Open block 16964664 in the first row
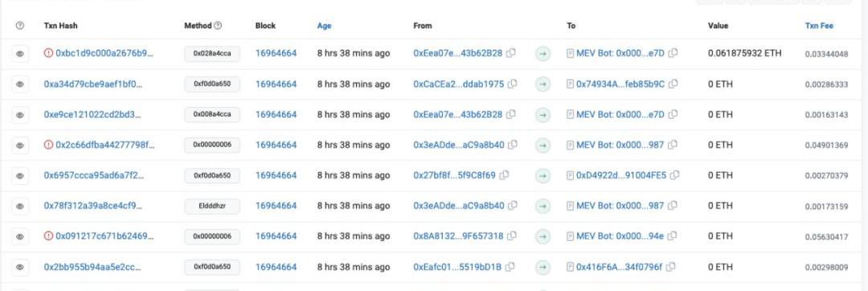This screenshot has width=868, height=291. pyautogui.click(x=276, y=53)
